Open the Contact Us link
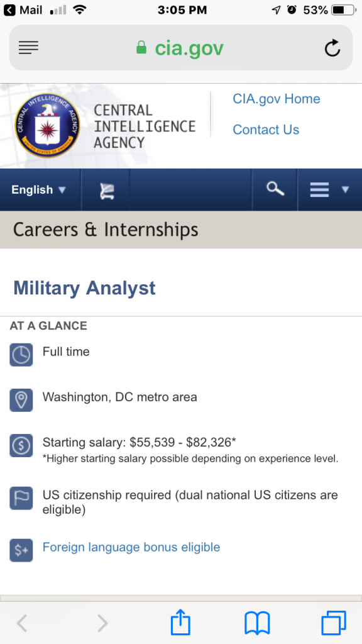Screen dimensions: 362x644 266,130
